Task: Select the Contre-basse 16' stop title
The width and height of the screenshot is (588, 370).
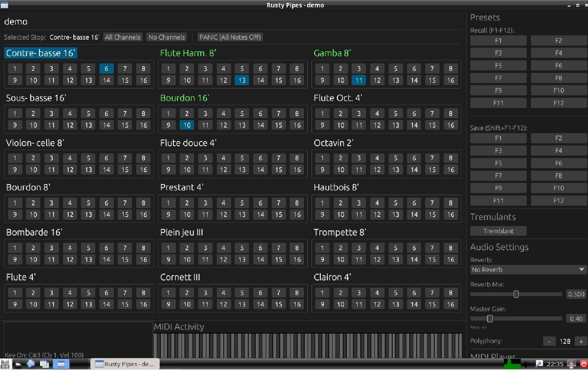Action: (41, 53)
